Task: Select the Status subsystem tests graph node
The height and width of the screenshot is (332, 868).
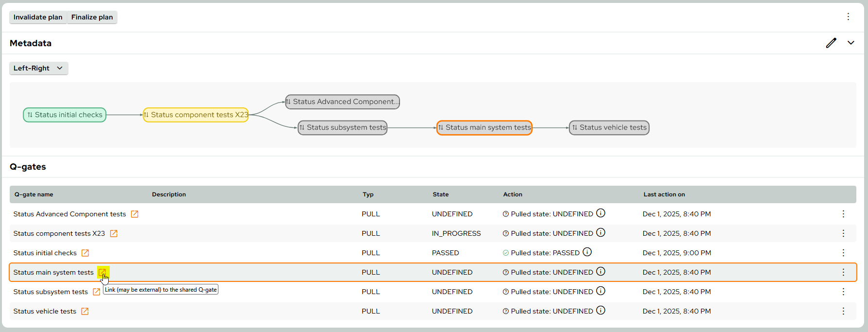Action: click(342, 127)
